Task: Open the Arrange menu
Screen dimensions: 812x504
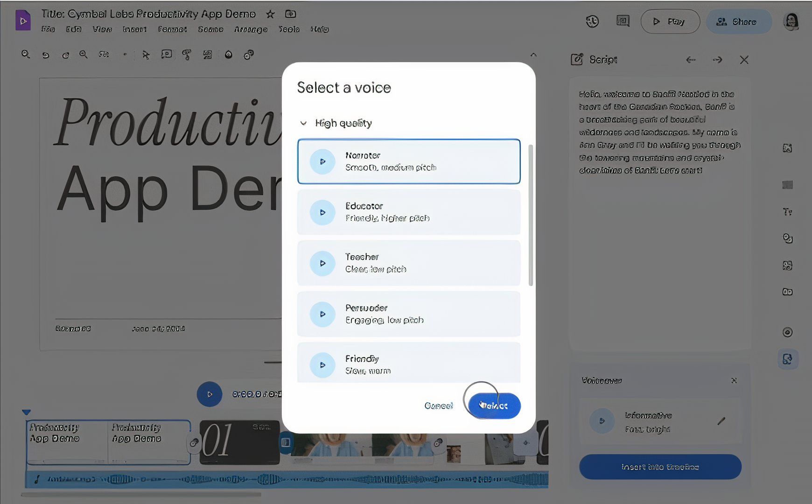Action: click(251, 29)
